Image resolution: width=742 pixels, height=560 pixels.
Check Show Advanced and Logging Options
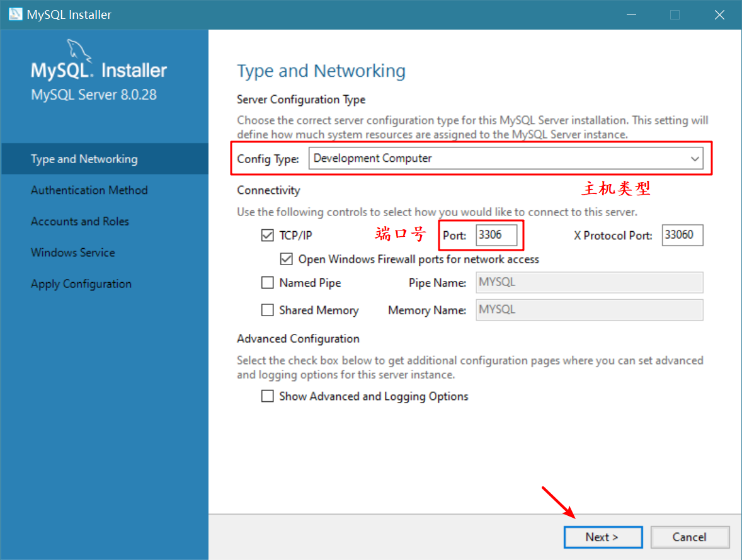pyautogui.click(x=267, y=396)
